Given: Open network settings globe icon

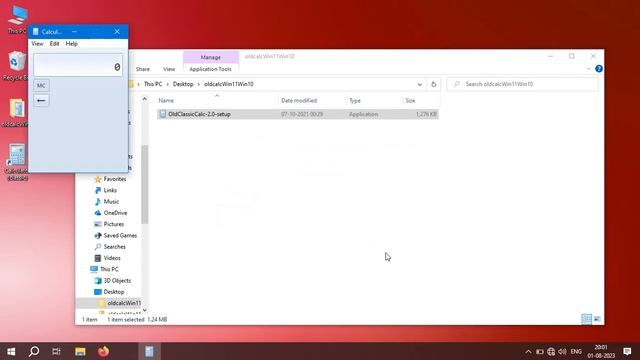Looking at the screenshot, I should [551, 352].
